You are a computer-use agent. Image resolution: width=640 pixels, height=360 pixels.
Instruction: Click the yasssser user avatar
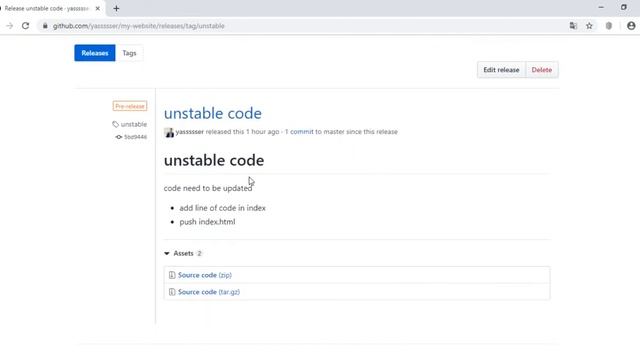pos(169,132)
